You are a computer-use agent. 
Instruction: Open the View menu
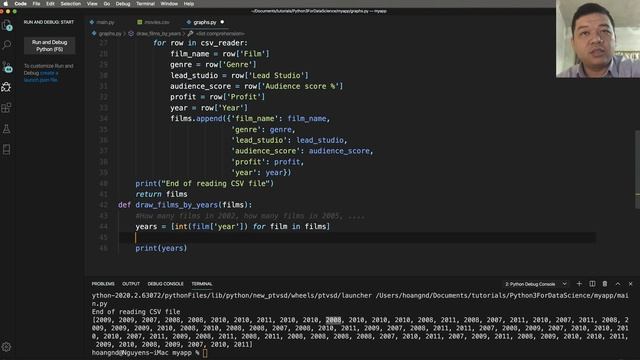click(92, 4)
